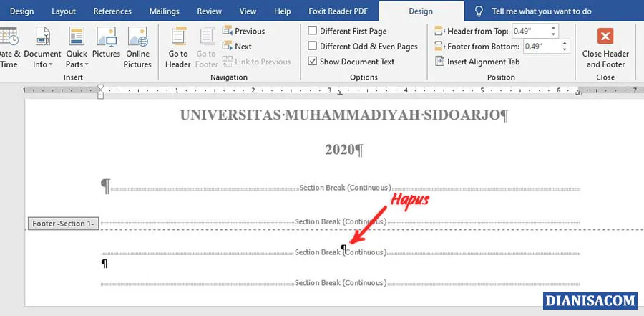Jump to the Next header/footer section
Image resolution: width=644 pixels, height=316 pixels.
[x=237, y=46]
